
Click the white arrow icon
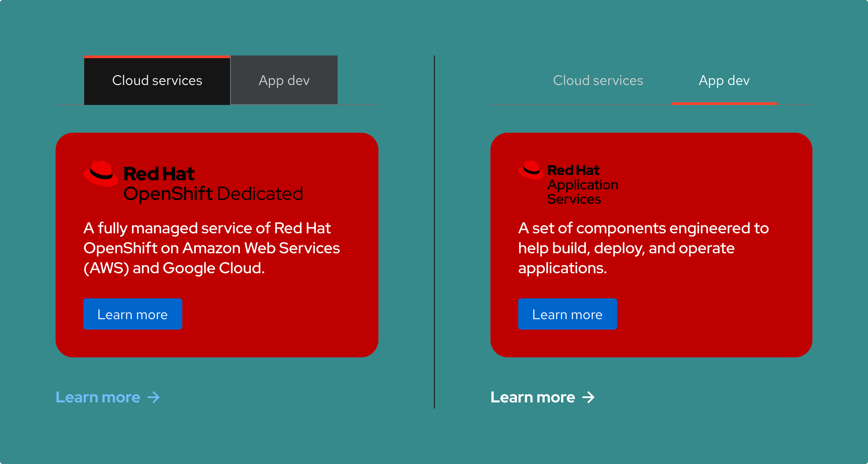(588, 397)
